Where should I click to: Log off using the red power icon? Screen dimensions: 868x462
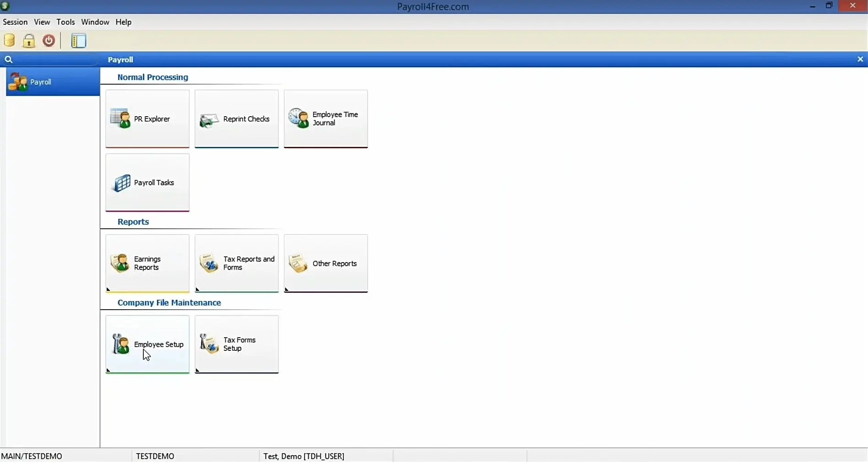[x=49, y=40]
